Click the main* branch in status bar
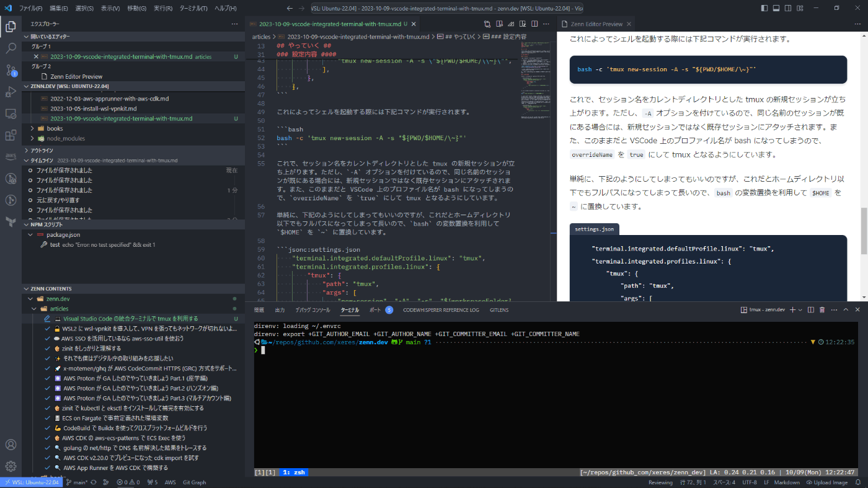 (77, 482)
